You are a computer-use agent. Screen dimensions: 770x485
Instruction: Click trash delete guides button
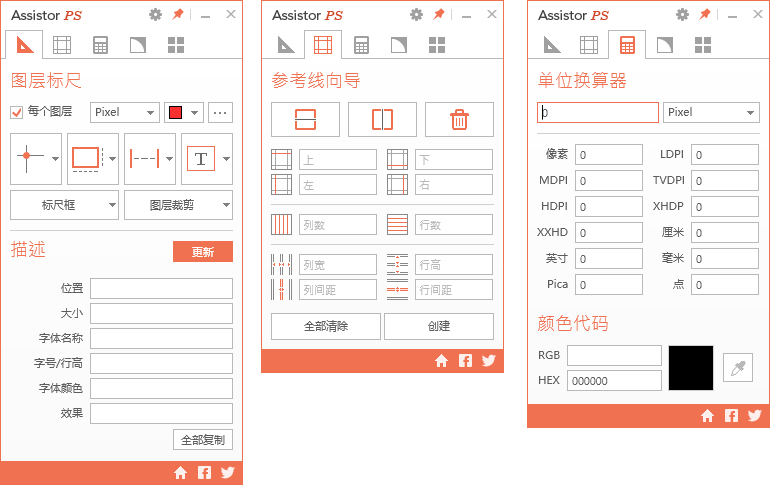[x=459, y=119]
